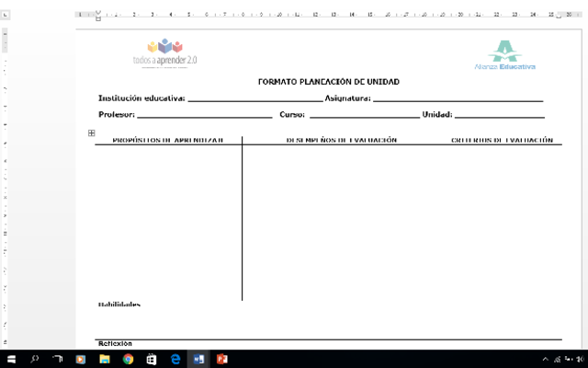Show hidden system tray icons

(x=545, y=360)
